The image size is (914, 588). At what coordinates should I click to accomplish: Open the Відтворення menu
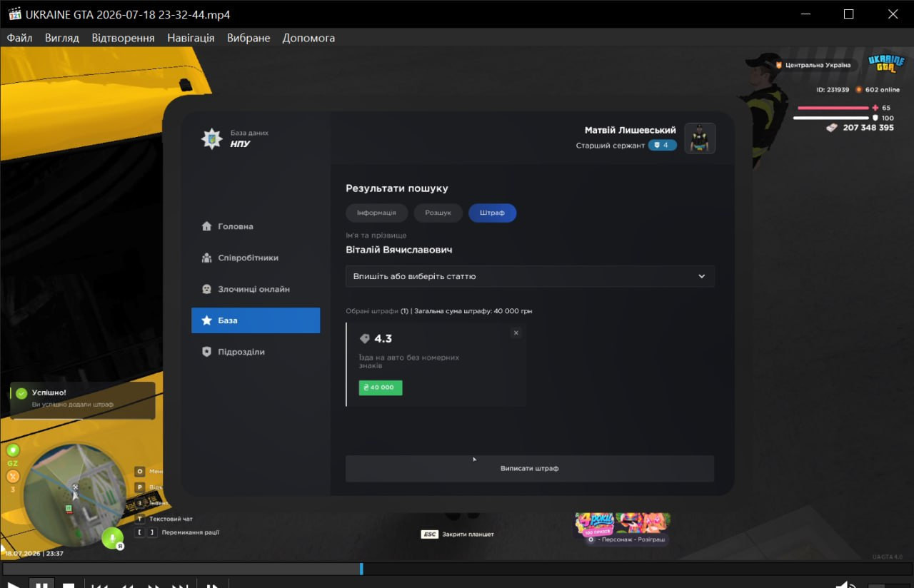tap(123, 38)
